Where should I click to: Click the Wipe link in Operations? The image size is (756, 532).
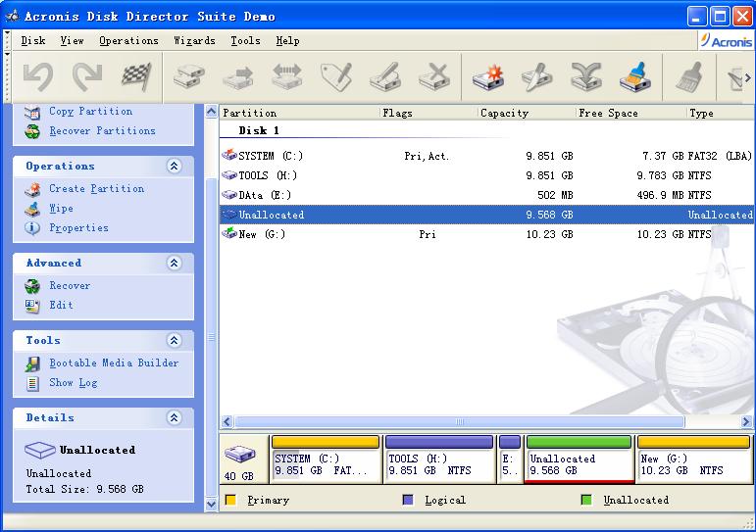(x=61, y=209)
